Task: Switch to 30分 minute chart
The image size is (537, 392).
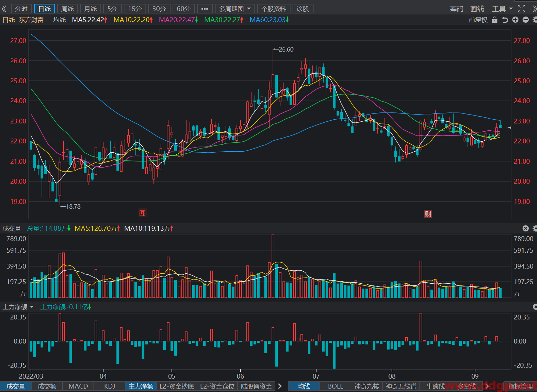Action: point(159,9)
